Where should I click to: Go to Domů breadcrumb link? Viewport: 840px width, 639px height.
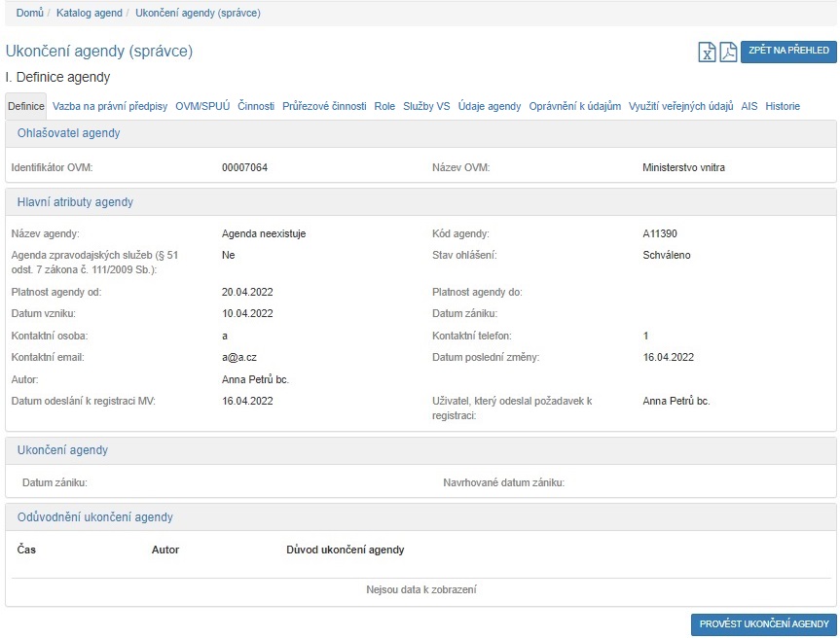29,13
